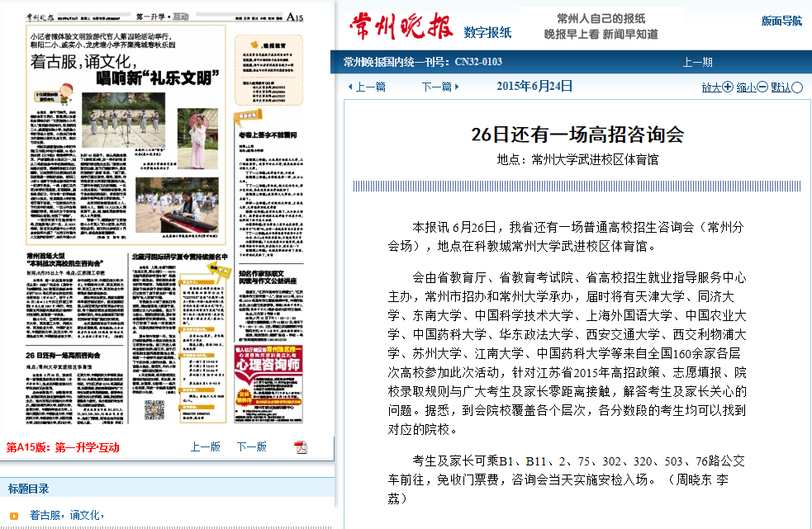Click the 标题目录 title directory header
Viewport: 812px width, 529px height.
[x=28, y=489]
